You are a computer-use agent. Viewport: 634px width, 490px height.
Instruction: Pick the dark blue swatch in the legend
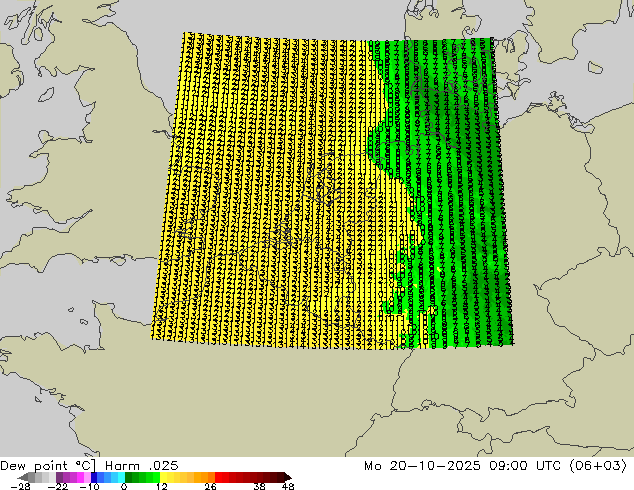pyautogui.click(x=94, y=477)
